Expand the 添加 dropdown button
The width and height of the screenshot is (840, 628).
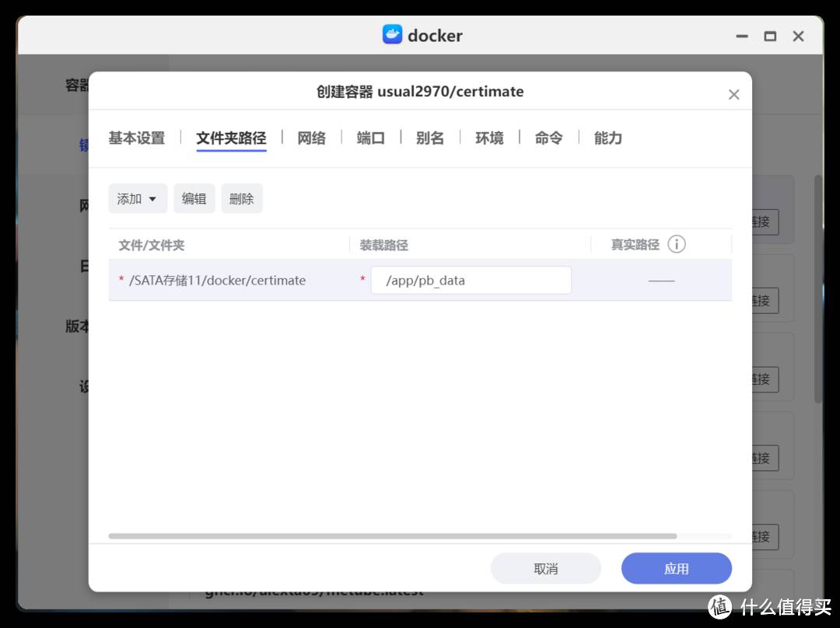point(138,199)
